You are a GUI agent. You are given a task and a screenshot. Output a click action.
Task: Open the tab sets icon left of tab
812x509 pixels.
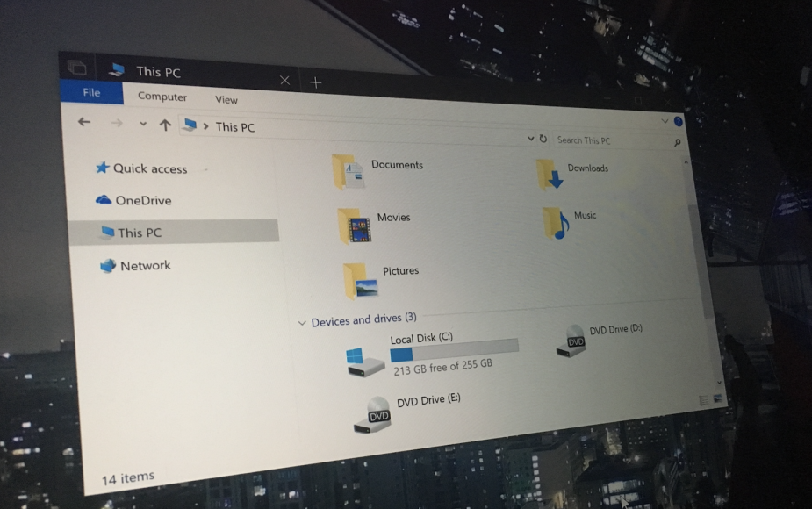[77, 68]
